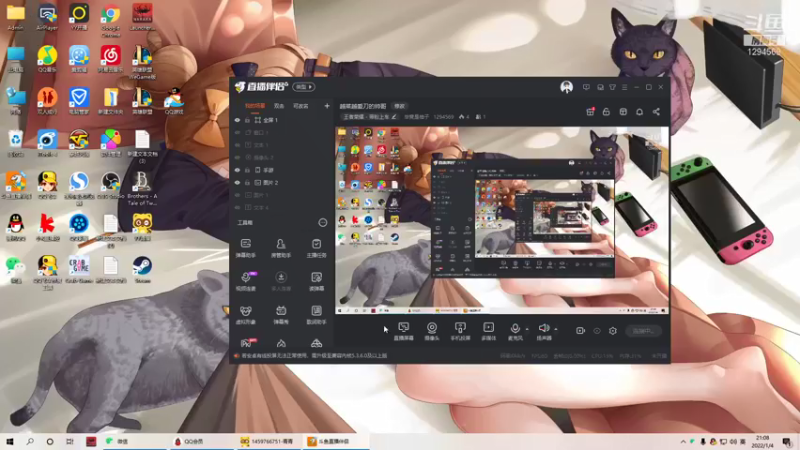
Task: Switch to the second scene tab
Action: (279, 106)
